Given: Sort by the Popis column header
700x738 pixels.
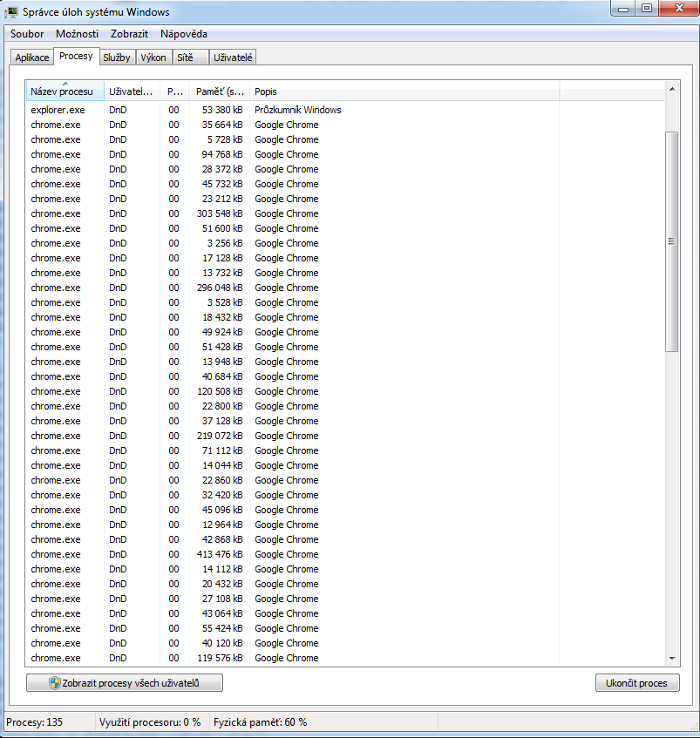Looking at the screenshot, I should pos(404,91).
